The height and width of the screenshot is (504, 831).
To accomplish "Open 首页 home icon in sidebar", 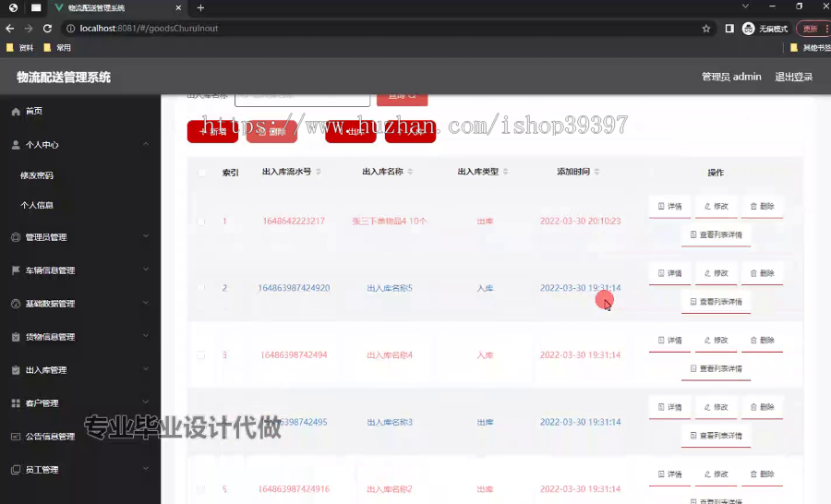I will (x=16, y=112).
